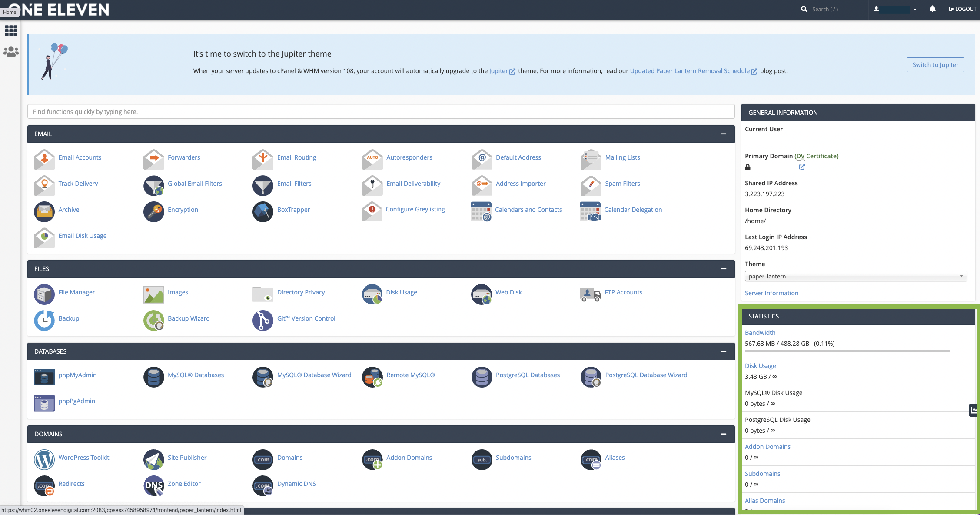Screen dimensions: 980x515
Task: Click the Mailing Lists icon
Action: (591, 160)
